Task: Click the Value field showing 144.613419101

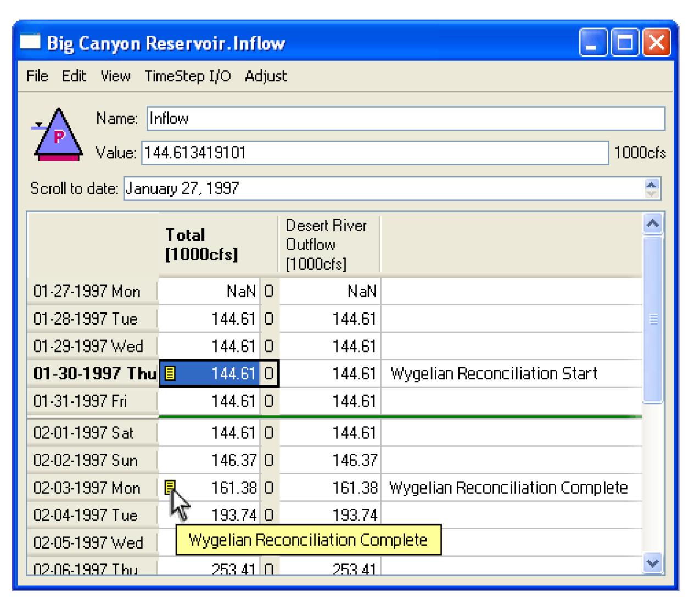Action: coord(374,153)
